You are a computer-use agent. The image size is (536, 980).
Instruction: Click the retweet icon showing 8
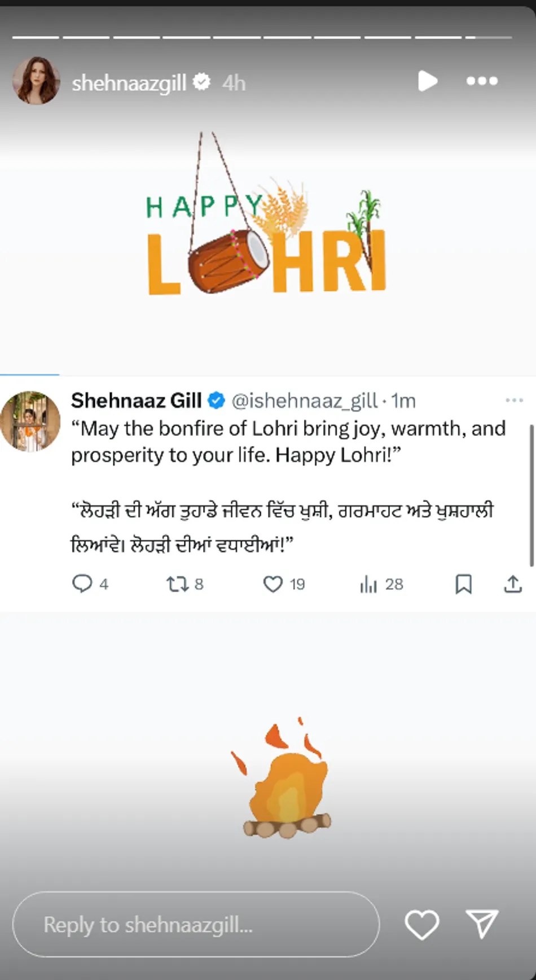[177, 584]
